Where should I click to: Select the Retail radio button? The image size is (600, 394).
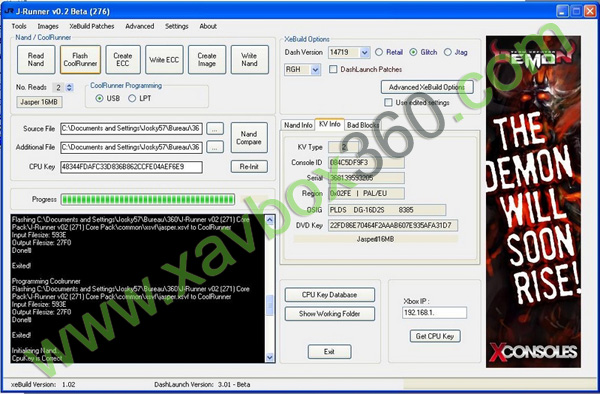click(x=379, y=52)
